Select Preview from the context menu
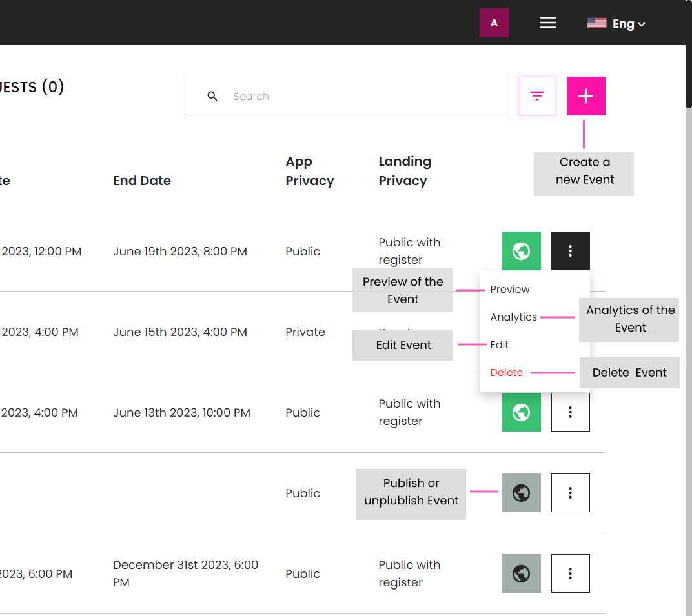This screenshot has height=616, width=692. tap(510, 289)
